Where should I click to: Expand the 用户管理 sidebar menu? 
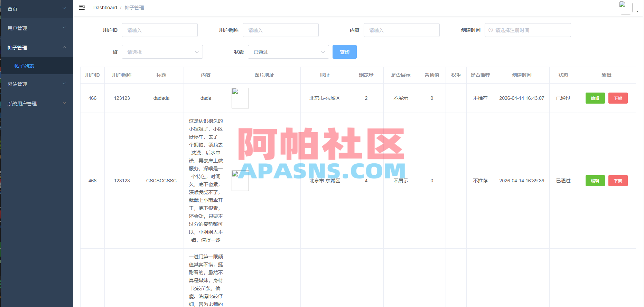point(37,28)
